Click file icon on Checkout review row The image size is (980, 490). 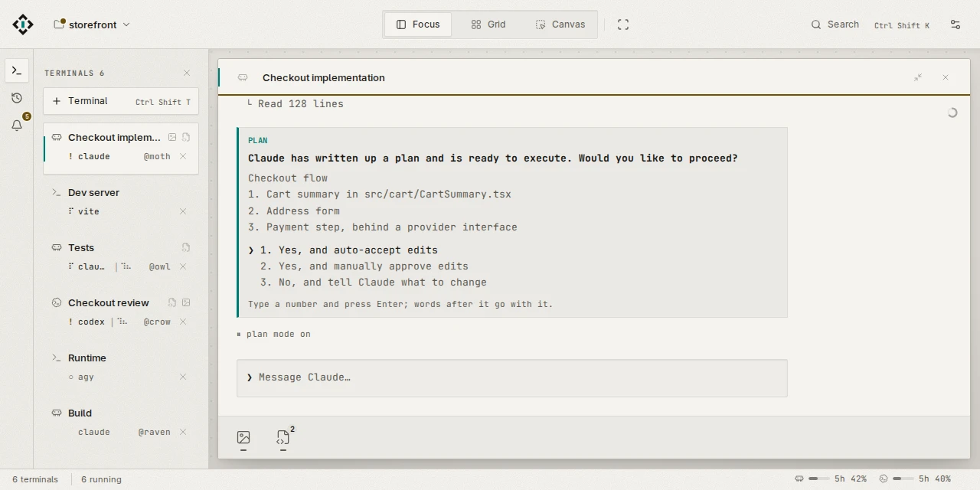(x=172, y=303)
